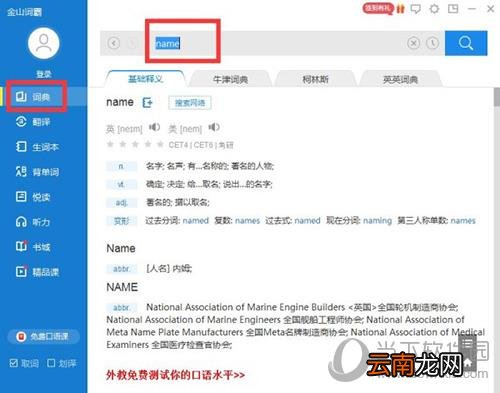Image resolution: width=500 pixels, height=393 pixels.
Task: Open the 过去式 past tense link named
Action: tap(307, 221)
